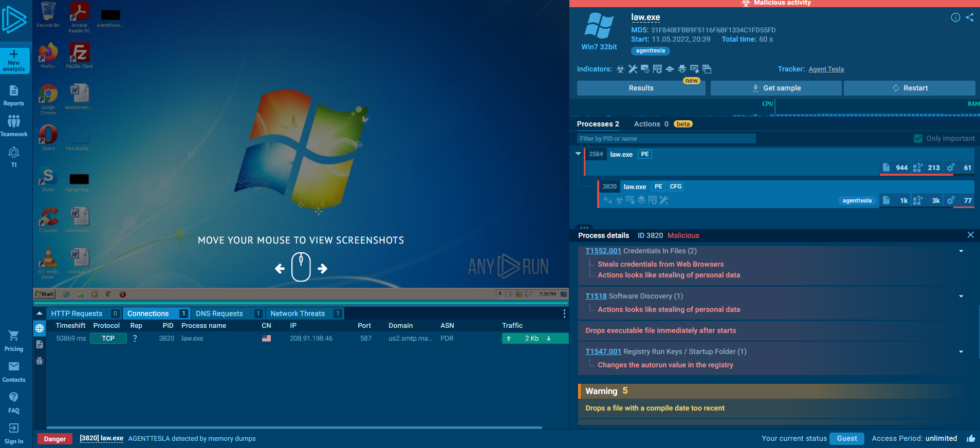Switch to the HTTP Requests tab
Screen dimensions: 980x448
pos(84,313)
